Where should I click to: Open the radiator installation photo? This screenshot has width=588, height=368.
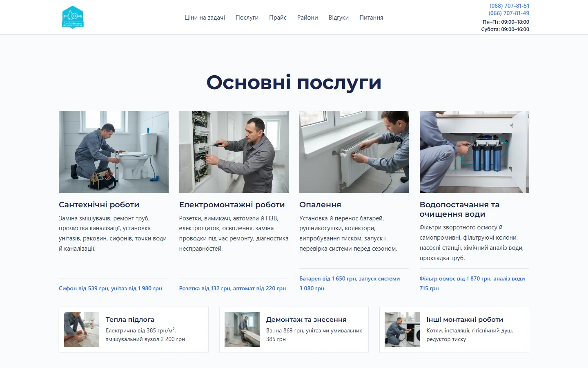click(x=354, y=152)
